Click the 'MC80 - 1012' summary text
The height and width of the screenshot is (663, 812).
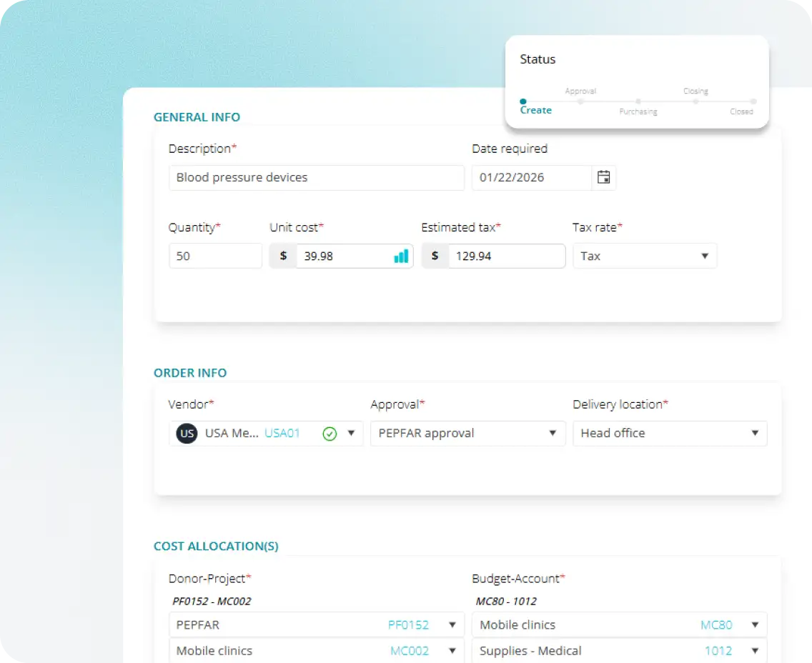tap(506, 602)
